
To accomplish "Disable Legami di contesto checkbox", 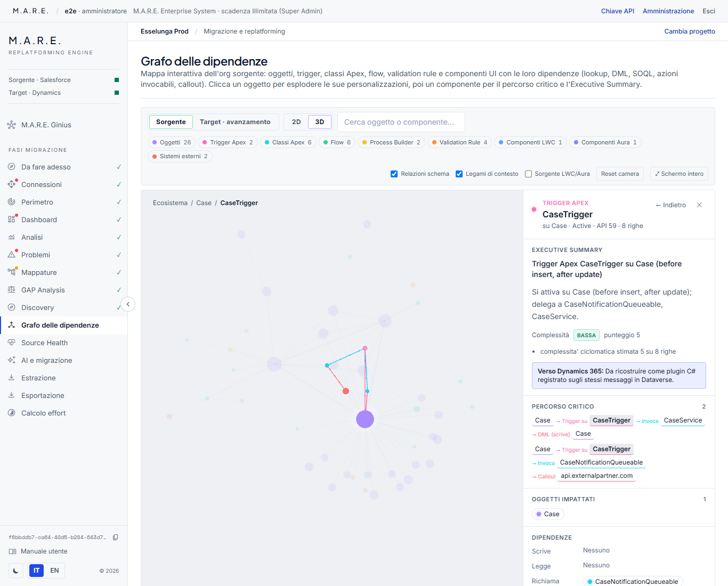I will [459, 174].
